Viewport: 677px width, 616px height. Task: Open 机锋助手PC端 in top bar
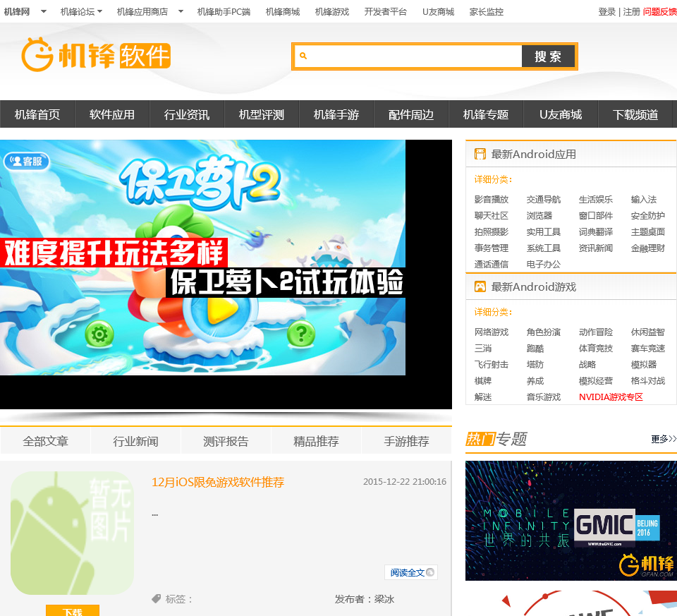(224, 12)
